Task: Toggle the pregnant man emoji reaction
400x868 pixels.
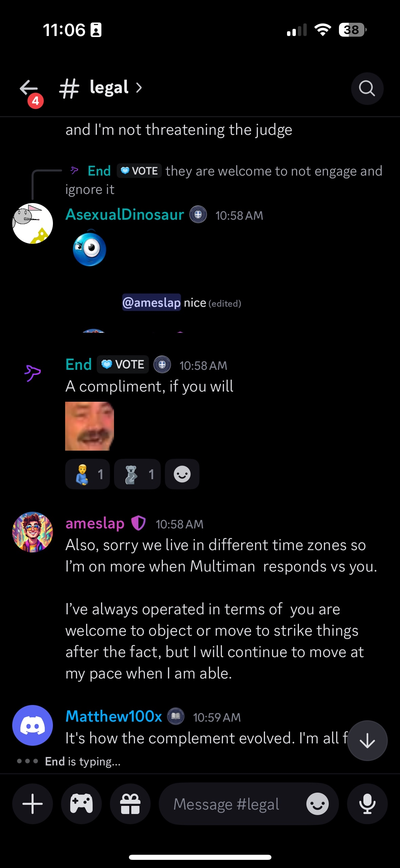Action: click(88, 474)
